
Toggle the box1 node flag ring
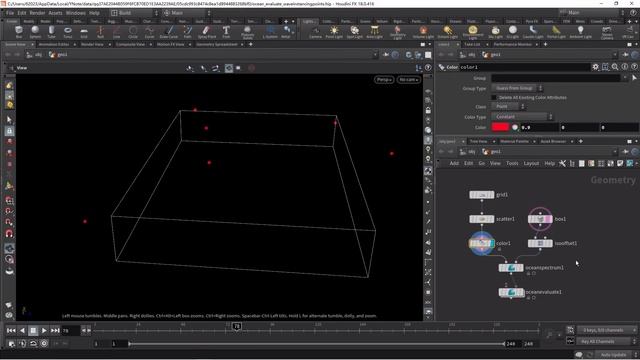pyautogui.click(x=540, y=219)
